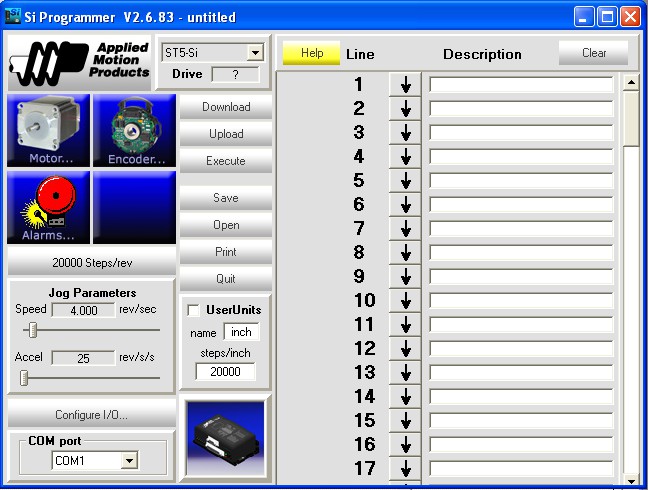Clear the program with the Clear button

[x=593, y=53]
